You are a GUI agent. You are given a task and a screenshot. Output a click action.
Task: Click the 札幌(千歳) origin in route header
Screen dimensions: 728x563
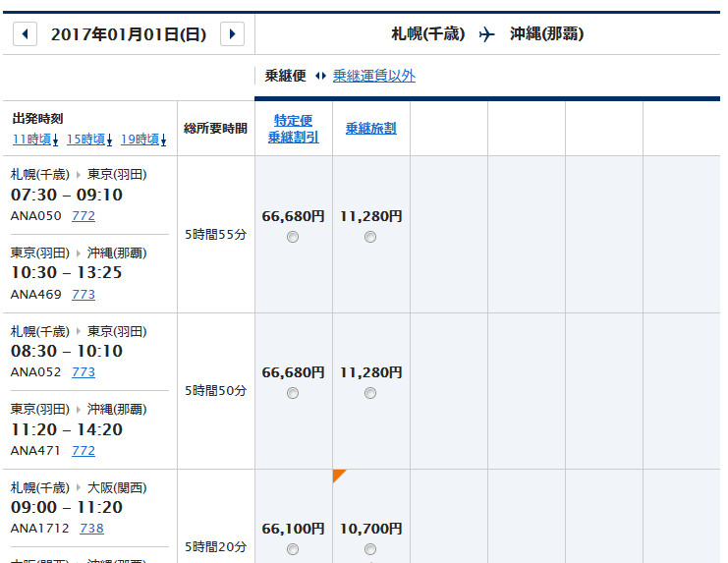pyautogui.click(x=428, y=33)
